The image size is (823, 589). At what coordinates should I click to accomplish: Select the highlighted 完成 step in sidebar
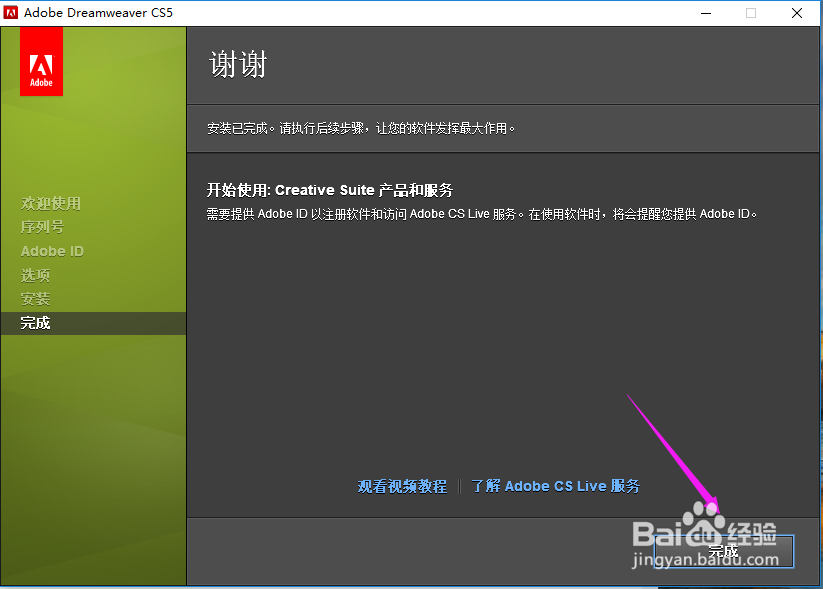[x=93, y=323]
